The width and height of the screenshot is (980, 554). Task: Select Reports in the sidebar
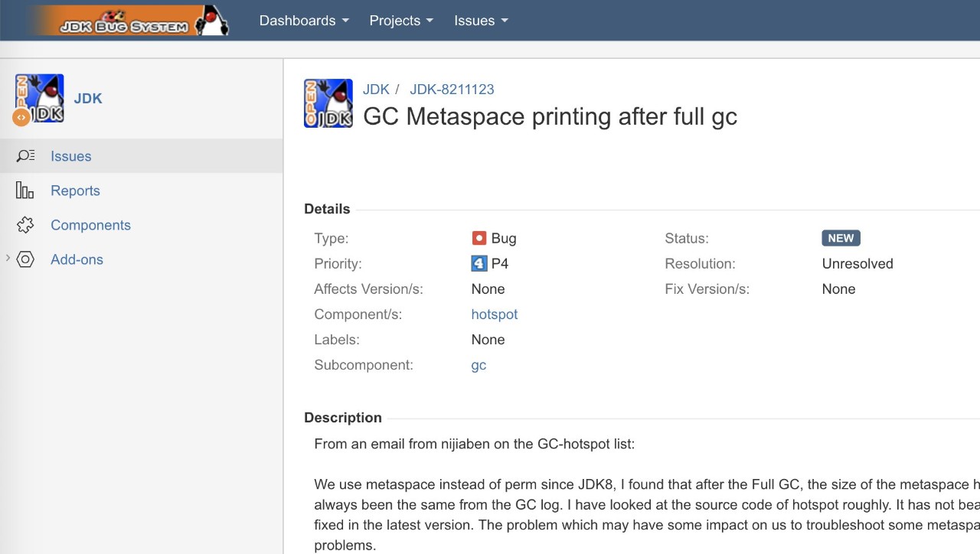[x=75, y=191]
